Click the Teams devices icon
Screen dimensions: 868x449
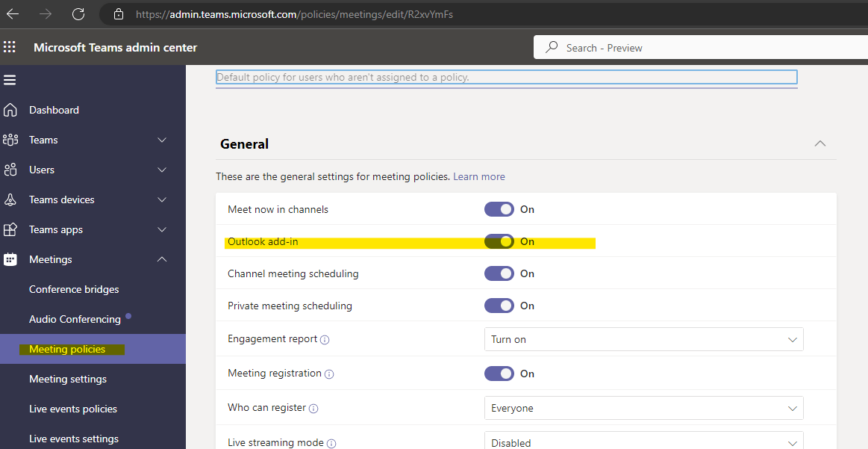(12, 199)
